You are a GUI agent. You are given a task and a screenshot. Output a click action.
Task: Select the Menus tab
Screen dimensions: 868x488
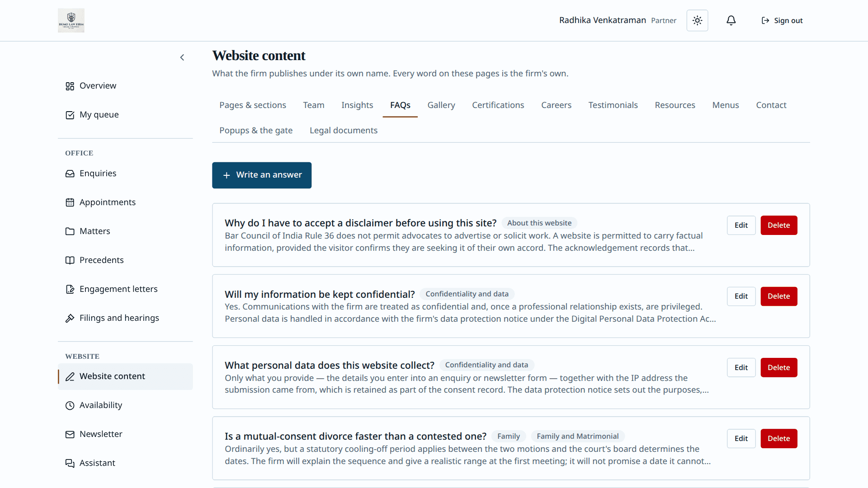[726, 105]
